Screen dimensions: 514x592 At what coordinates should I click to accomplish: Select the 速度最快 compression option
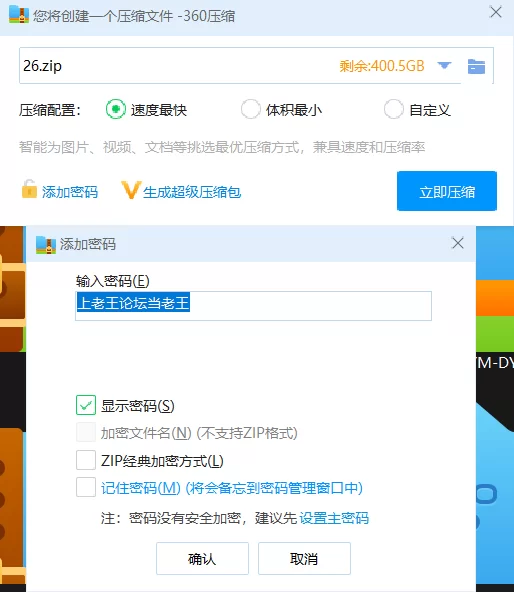point(116,109)
